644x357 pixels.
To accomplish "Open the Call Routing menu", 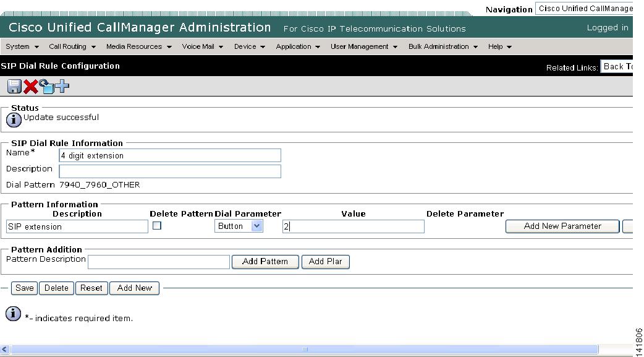I will point(72,46).
